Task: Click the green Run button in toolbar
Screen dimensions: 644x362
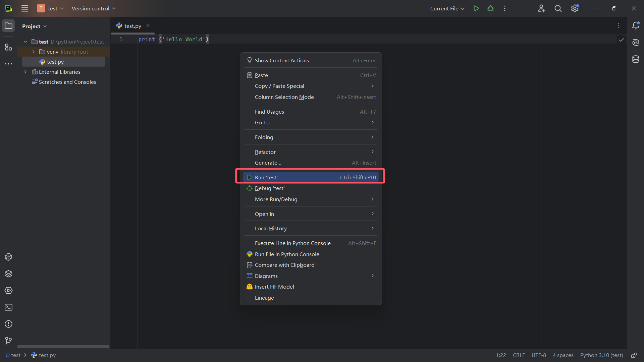Action: (476, 8)
